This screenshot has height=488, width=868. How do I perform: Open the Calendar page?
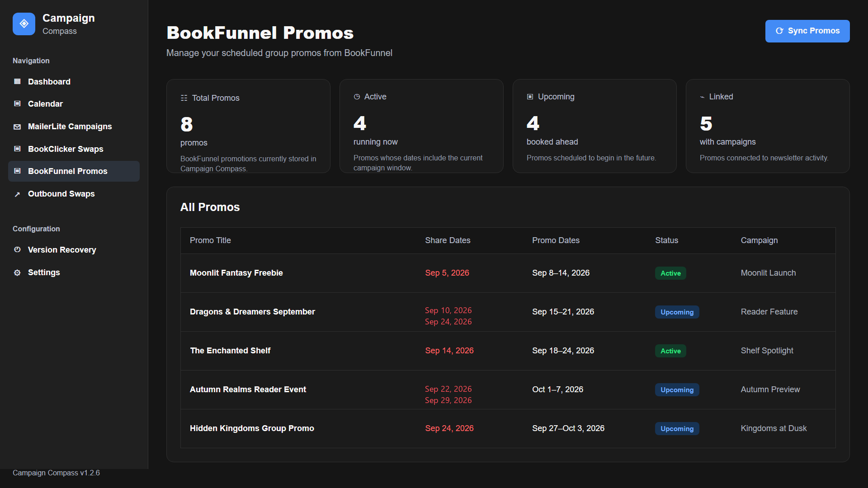point(74,103)
